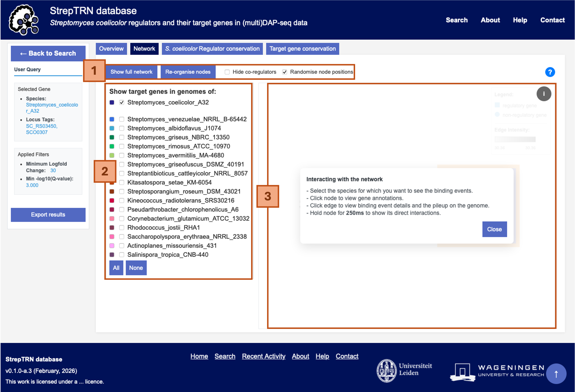Check Streptomyces_avermitilis_MA-4680 box
The height and width of the screenshot is (392, 575).
pos(121,155)
